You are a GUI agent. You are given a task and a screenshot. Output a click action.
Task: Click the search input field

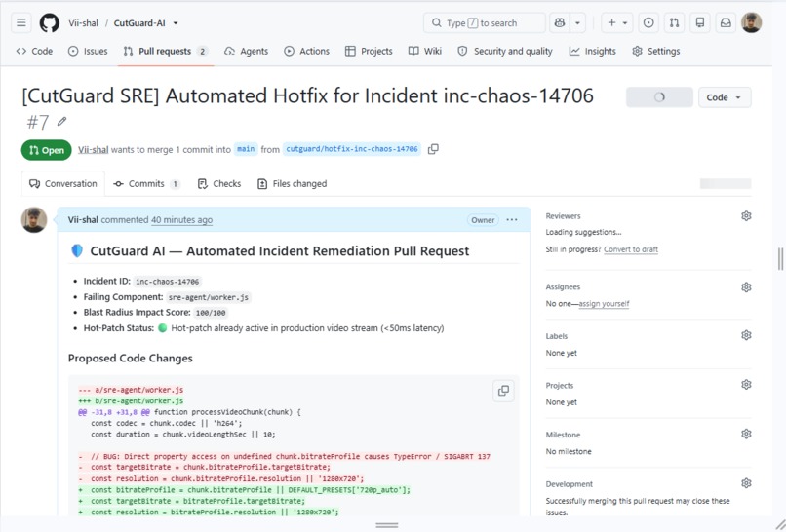pos(485,23)
